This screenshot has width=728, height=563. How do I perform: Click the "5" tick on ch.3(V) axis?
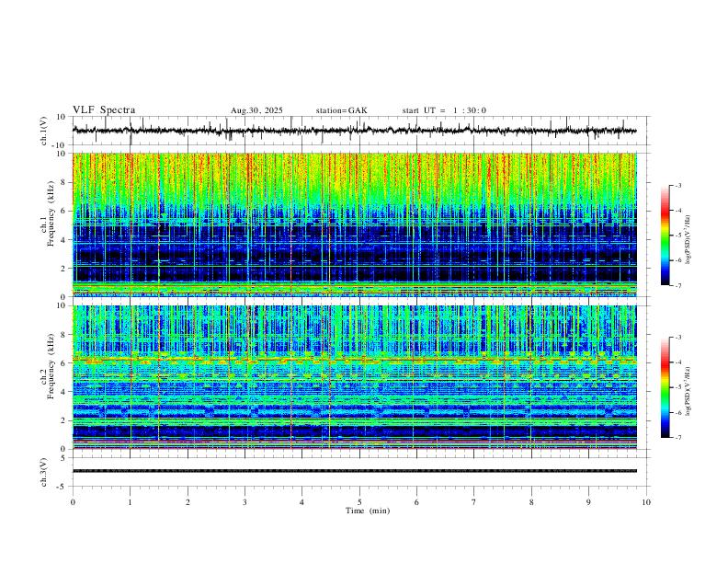(64, 458)
